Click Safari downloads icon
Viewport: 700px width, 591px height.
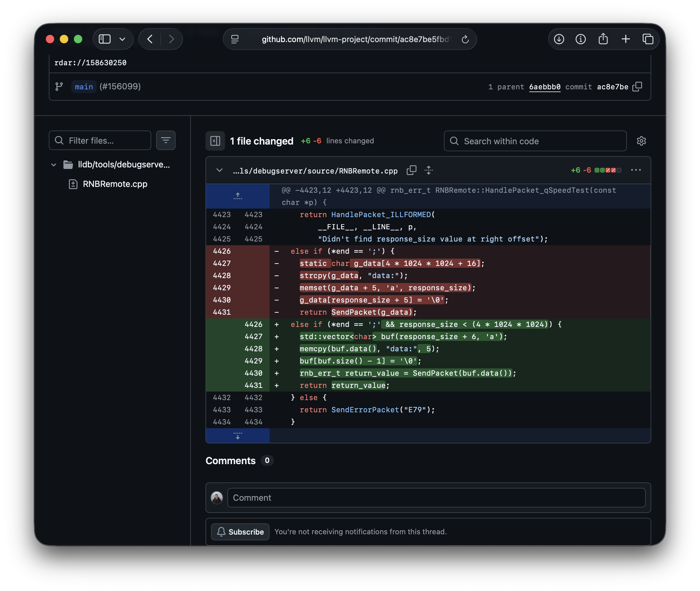559,39
